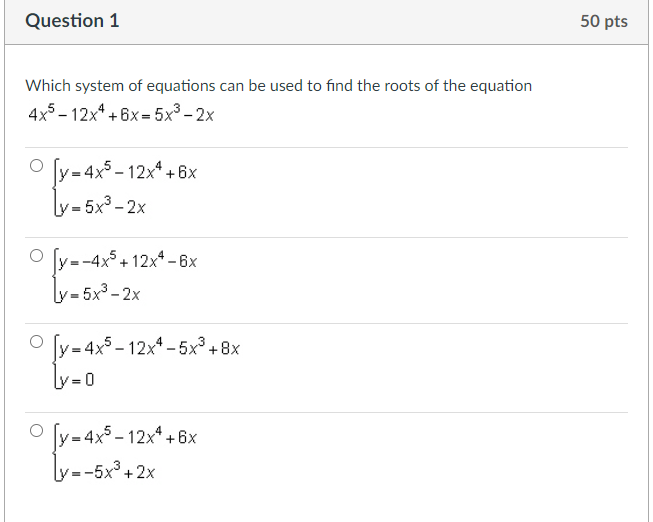Image resolution: width=653 pixels, height=522 pixels.
Task: Click the question prompt text about roots
Action: (279, 86)
